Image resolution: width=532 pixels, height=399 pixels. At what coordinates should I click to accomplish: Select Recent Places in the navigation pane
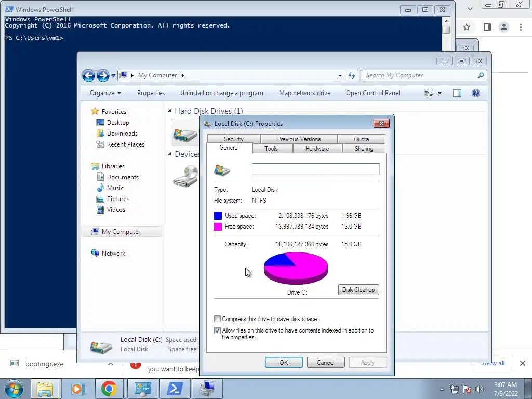pyautogui.click(x=125, y=144)
